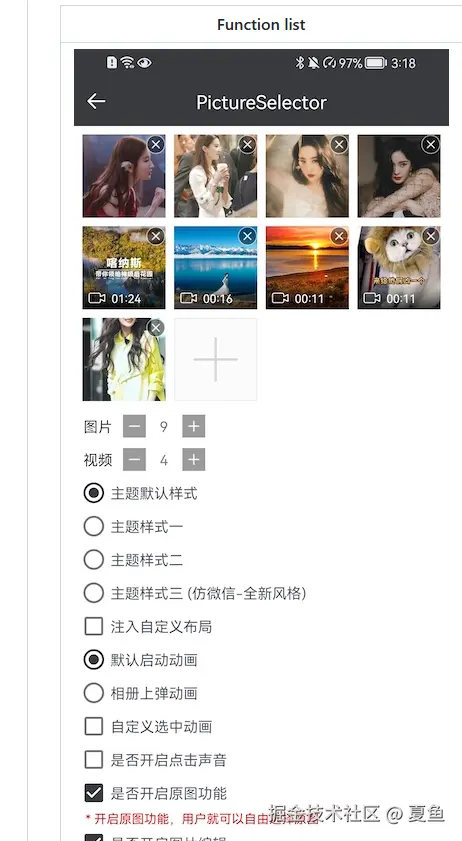The image size is (462, 841).
Task: Increase the 视频 count
Action: point(194,460)
